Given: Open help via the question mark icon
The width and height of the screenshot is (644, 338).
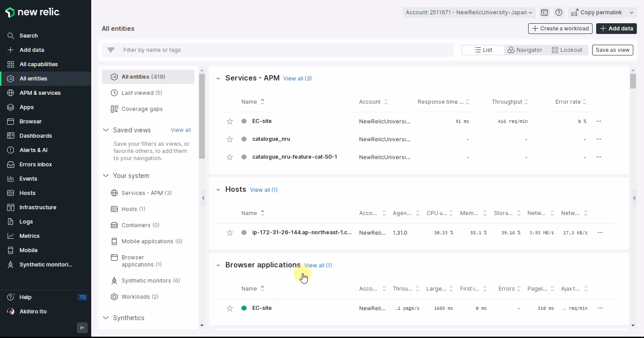Looking at the screenshot, I should pyautogui.click(x=559, y=13).
